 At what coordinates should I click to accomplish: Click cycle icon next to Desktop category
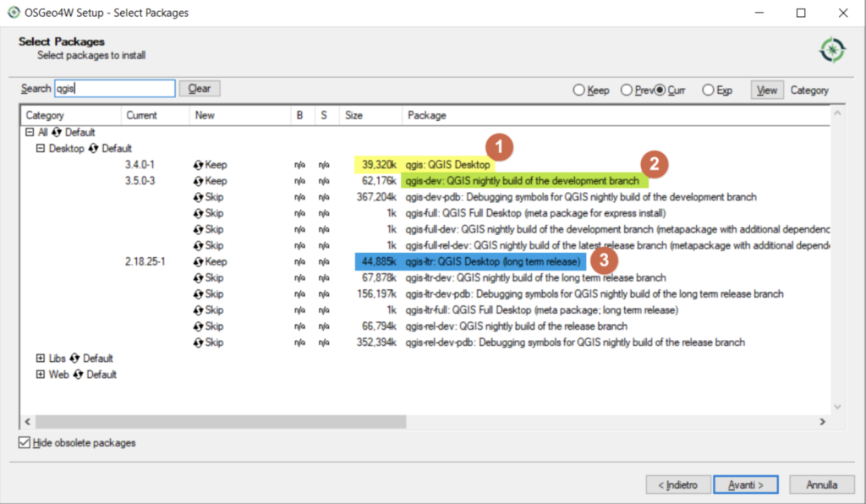click(93, 149)
